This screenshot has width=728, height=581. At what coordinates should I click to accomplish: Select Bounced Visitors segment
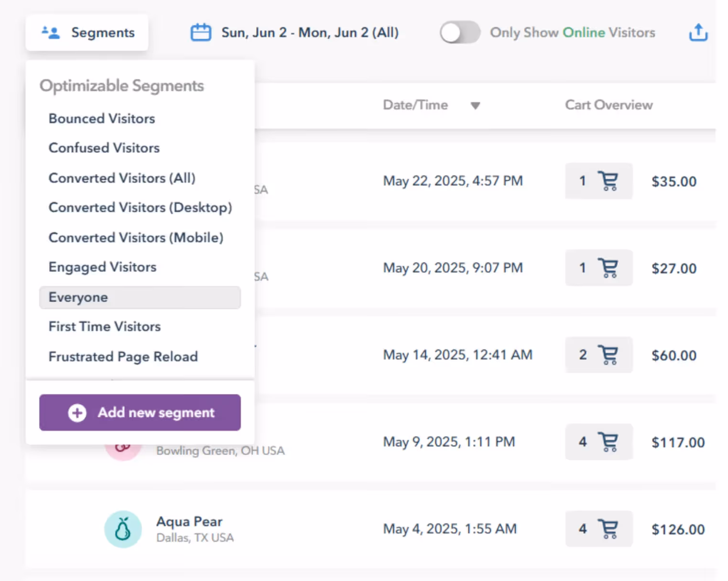click(x=102, y=118)
